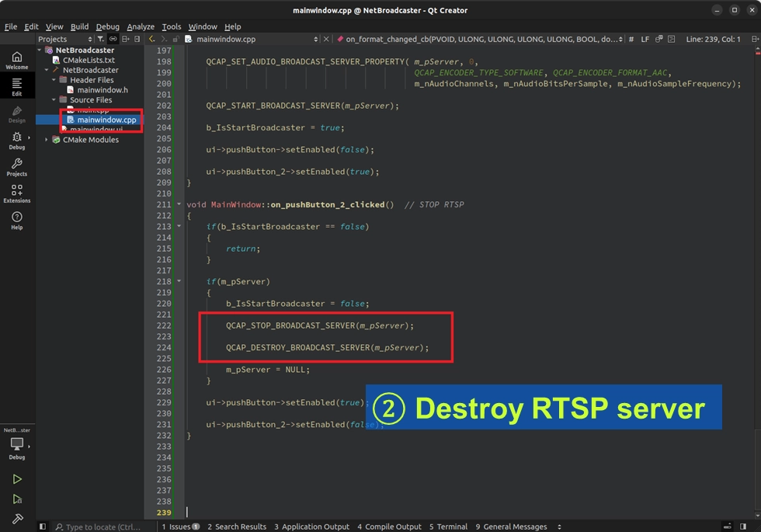Run the project with green play button
This screenshot has height=532, width=761.
click(17, 480)
